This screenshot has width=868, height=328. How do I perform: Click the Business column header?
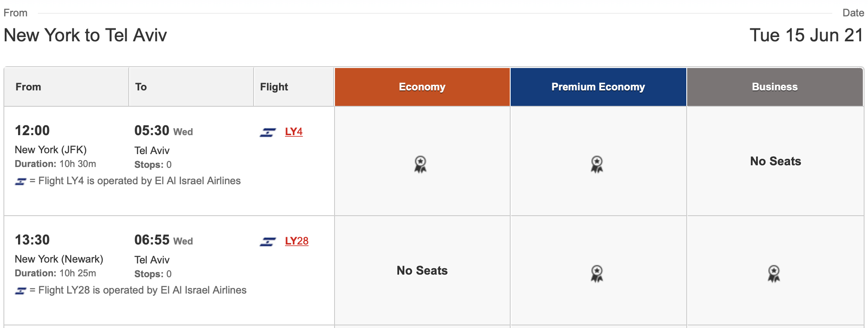pos(775,87)
